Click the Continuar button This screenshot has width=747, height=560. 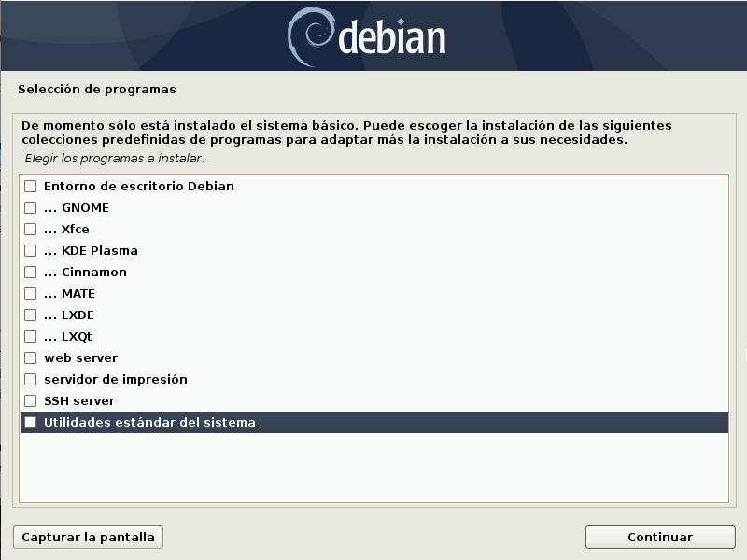coord(660,538)
